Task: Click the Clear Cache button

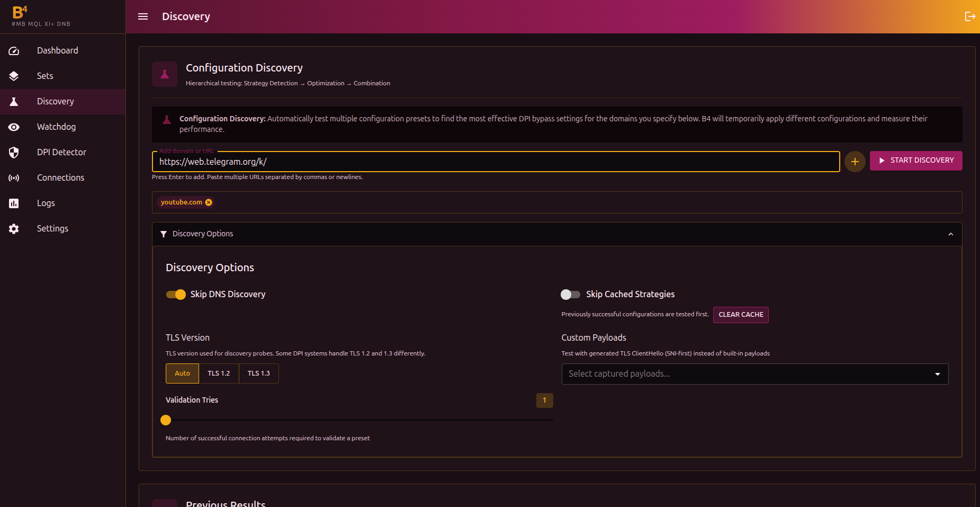Action: pos(740,315)
